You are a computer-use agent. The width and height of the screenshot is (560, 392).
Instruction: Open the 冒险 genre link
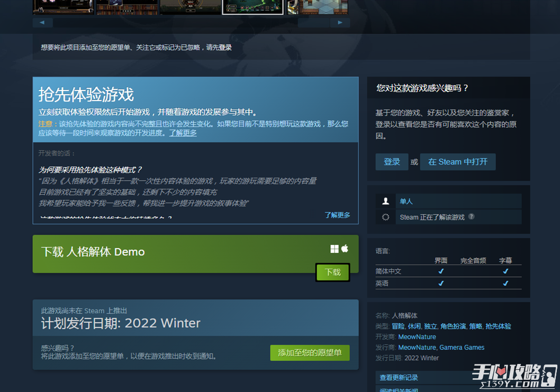point(398,326)
